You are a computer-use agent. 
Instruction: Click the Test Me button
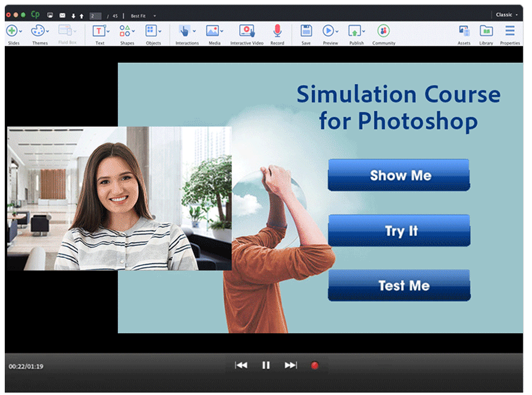tap(399, 285)
